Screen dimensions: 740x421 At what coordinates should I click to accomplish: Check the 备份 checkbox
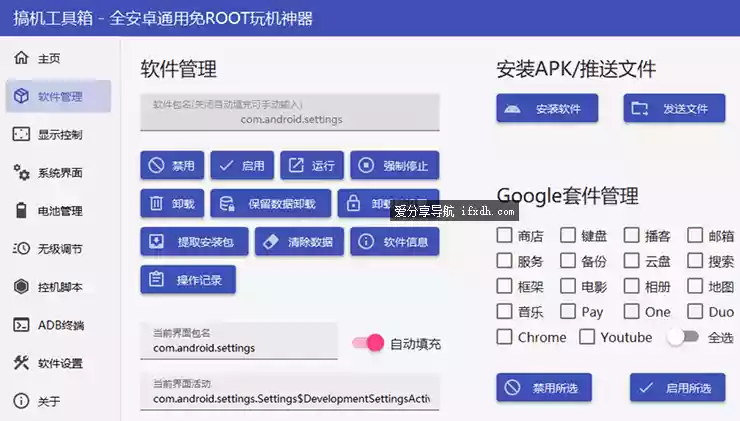[x=568, y=261]
